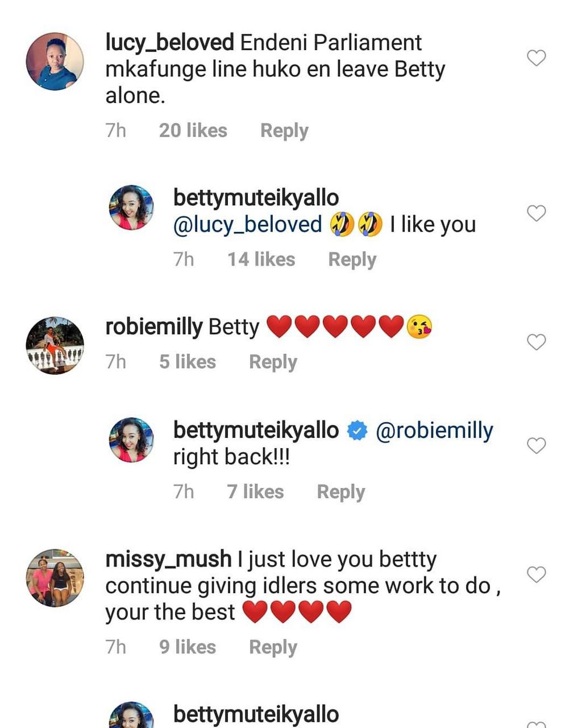Image resolution: width=582 pixels, height=728 pixels.
Task: View the 9 likes on missy_mush's comment
Action: pos(188,647)
